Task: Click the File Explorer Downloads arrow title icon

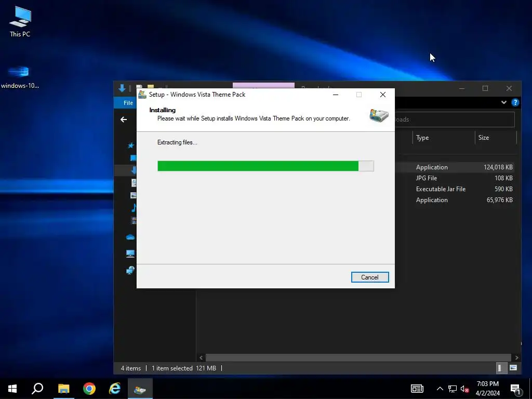Action: (122, 88)
